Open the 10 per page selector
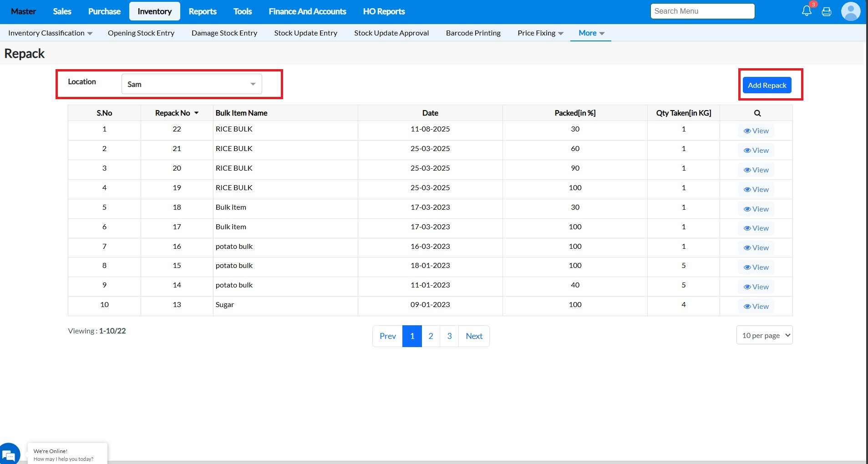This screenshot has height=464, width=868. pos(764,335)
